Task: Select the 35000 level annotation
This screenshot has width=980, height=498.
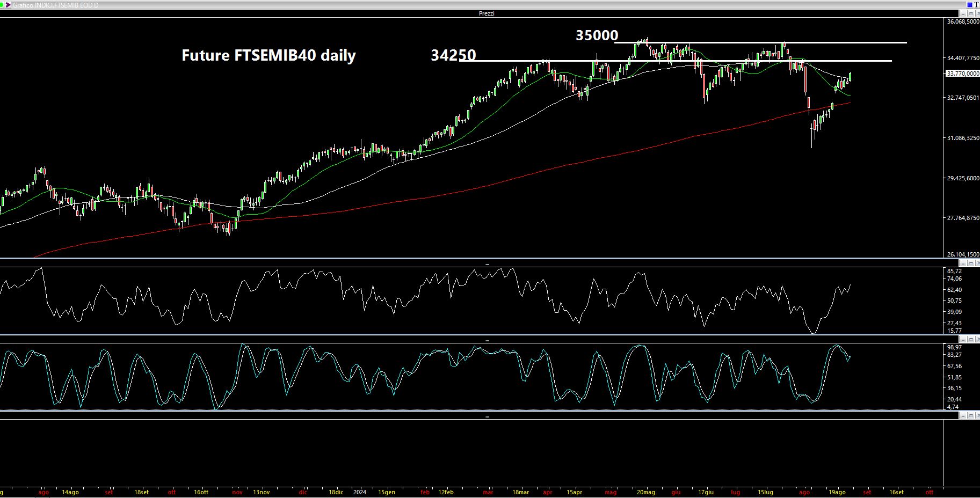Action: click(x=597, y=35)
